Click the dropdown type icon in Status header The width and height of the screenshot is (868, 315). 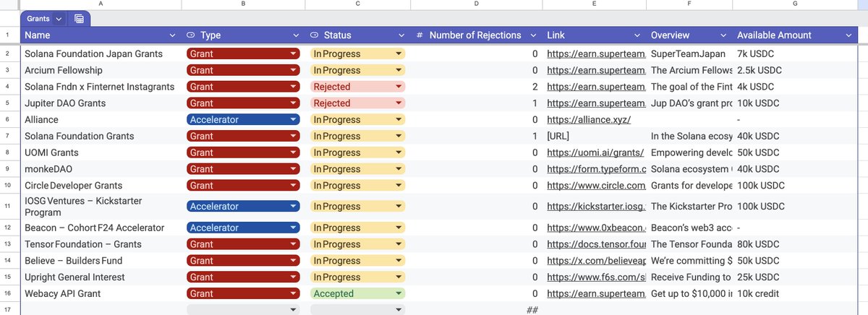[x=315, y=35]
